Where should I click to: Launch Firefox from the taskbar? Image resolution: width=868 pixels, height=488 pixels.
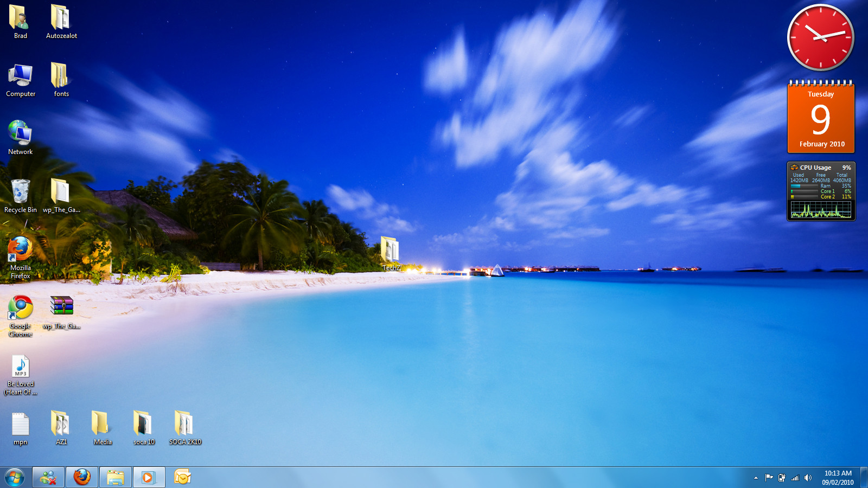[x=82, y=477]
